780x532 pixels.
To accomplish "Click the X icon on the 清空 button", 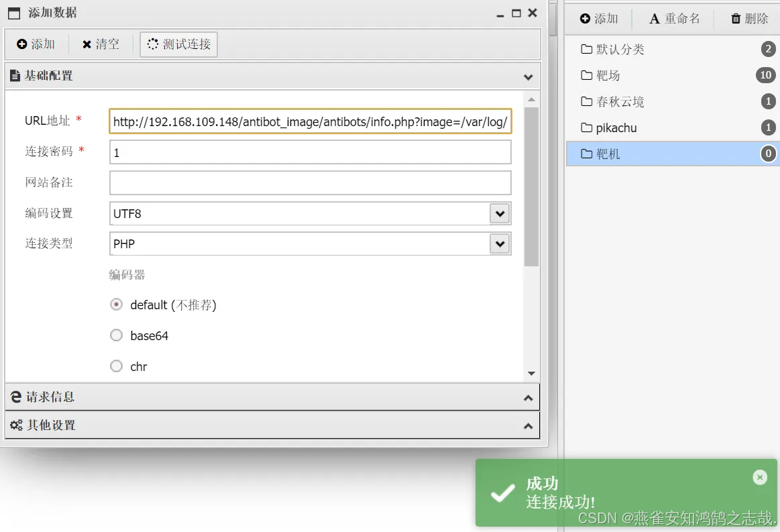I will point(87,44).
